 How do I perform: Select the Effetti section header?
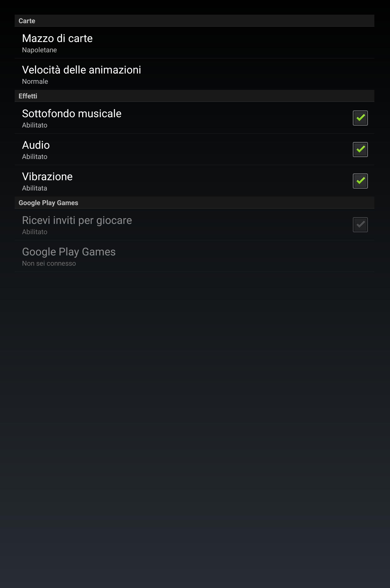pyautogui.click(x=195, y=96)
